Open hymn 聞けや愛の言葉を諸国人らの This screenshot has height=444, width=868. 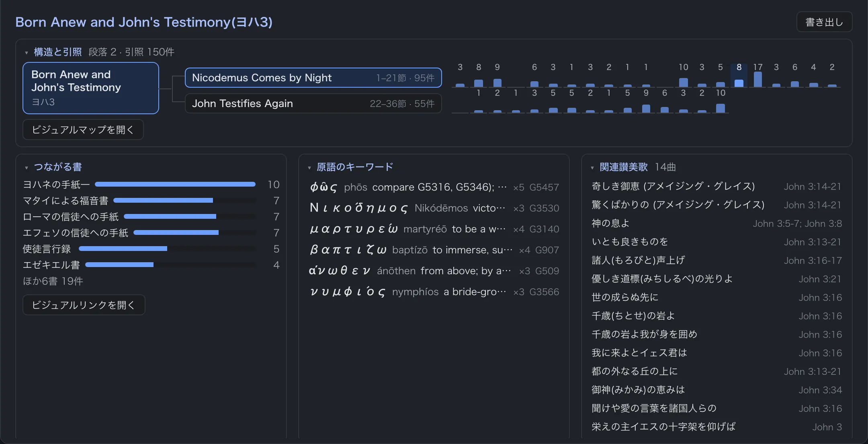717,408
